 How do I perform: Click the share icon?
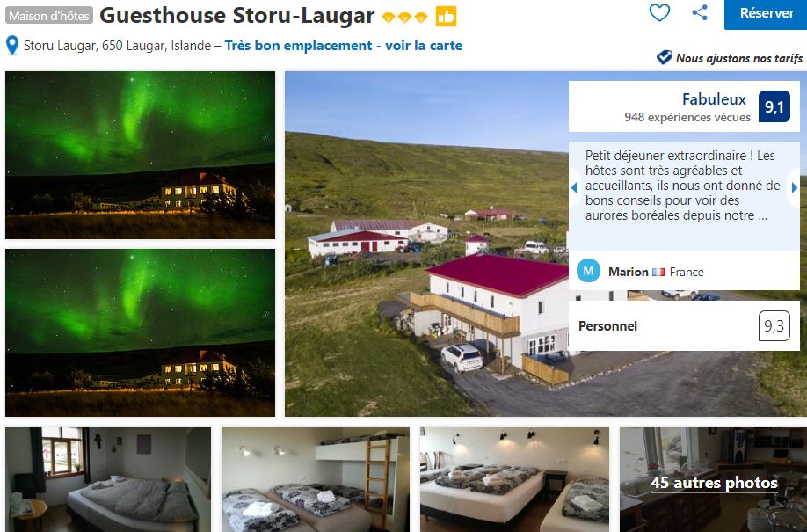(x=700, y=12)
